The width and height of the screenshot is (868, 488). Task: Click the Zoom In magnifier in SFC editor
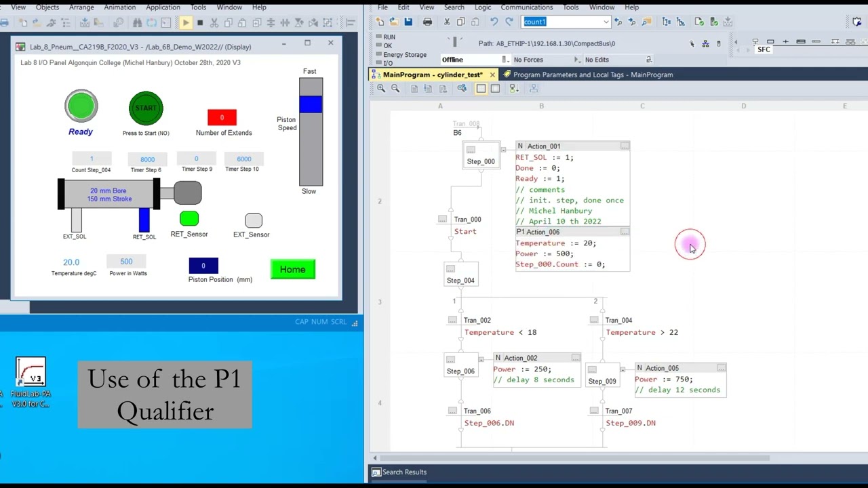(381, 88)
